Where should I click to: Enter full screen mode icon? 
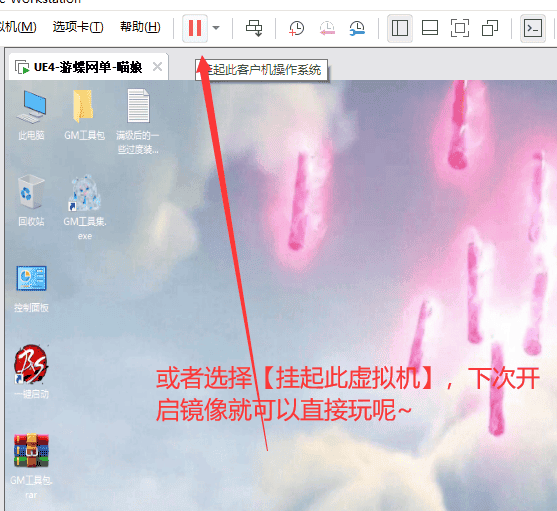[460, 28]
